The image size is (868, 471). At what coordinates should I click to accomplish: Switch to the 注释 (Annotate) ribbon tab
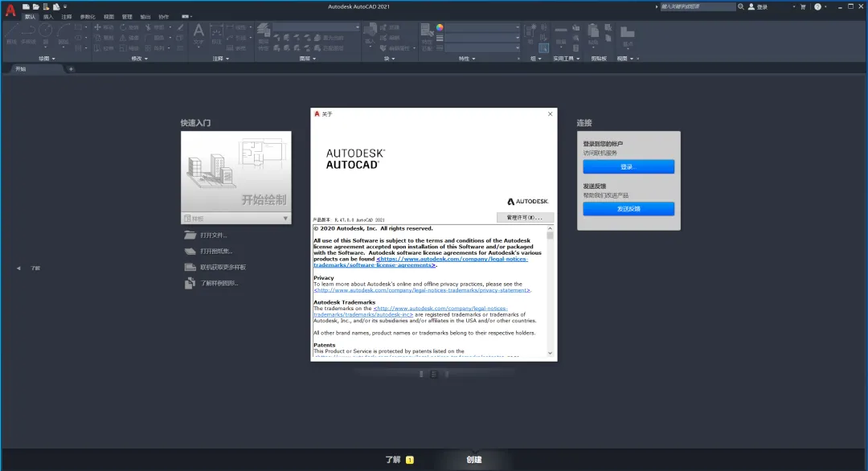(x=67, y=17)
